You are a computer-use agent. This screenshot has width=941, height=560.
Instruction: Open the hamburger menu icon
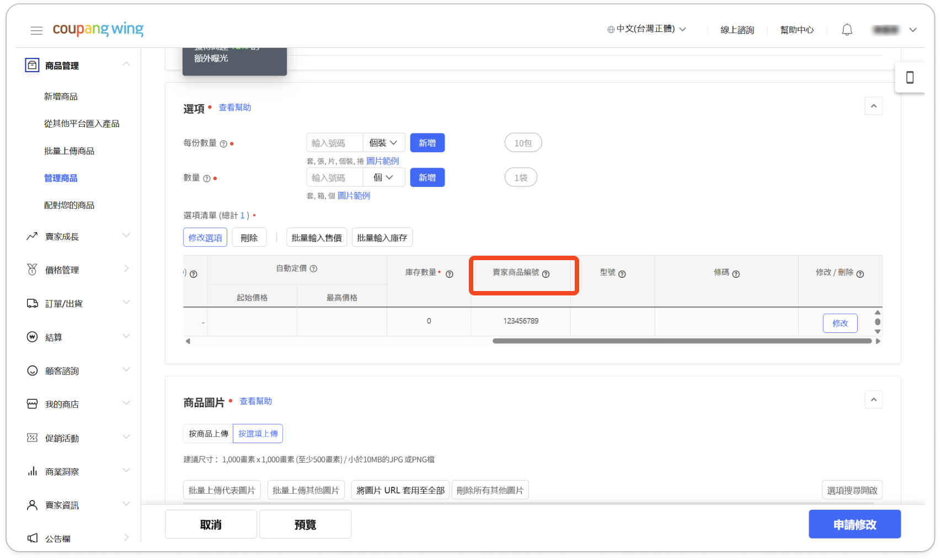(x=36, y=30)
